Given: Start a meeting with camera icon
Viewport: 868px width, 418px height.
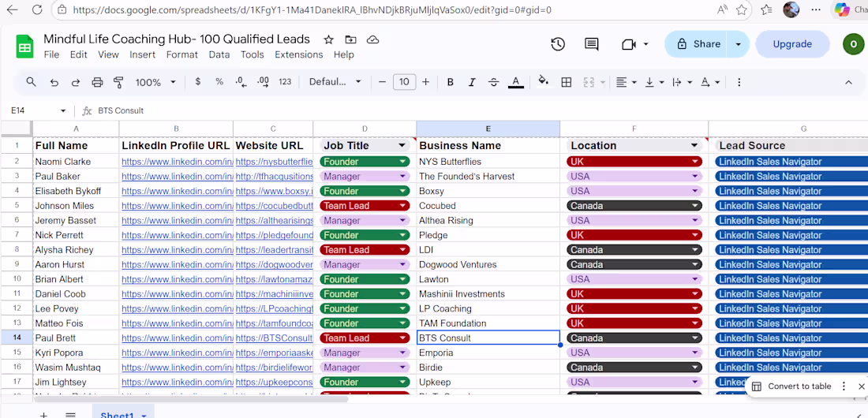Looking at the screenshot, I should (x=629, y=44).
